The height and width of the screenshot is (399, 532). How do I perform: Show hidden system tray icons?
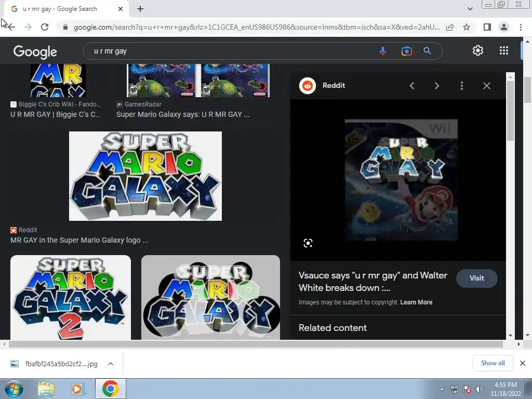pyautogui.click(x=442, y=389)
